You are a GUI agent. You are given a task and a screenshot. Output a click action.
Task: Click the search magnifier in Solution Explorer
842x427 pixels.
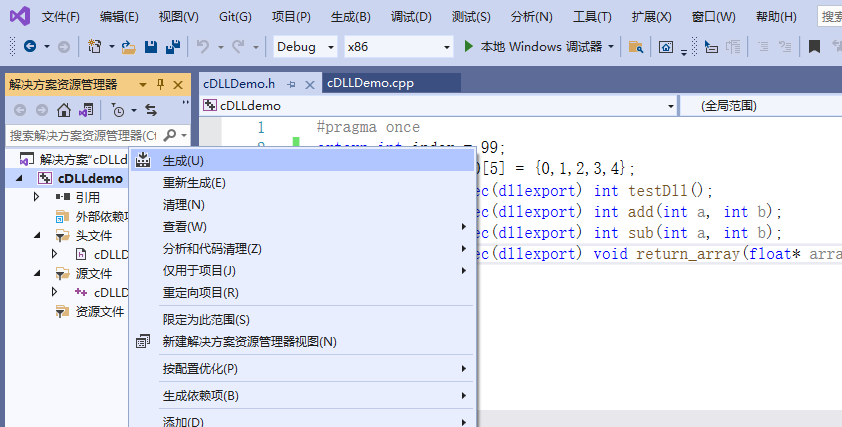click(170, 135)
